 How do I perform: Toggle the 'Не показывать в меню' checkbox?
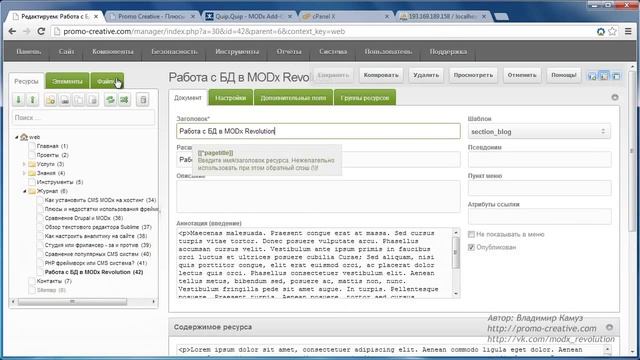click(x=471, y=234)
